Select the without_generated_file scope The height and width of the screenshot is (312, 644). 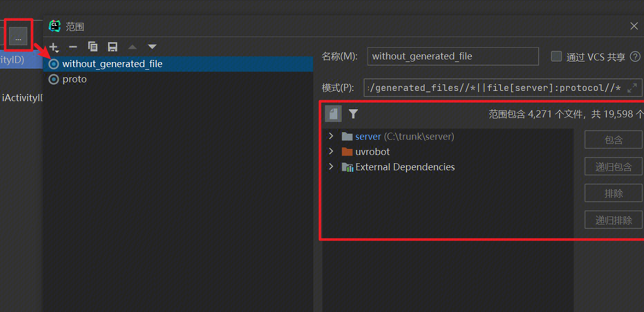pyautogui.click(x=112, y=64)
